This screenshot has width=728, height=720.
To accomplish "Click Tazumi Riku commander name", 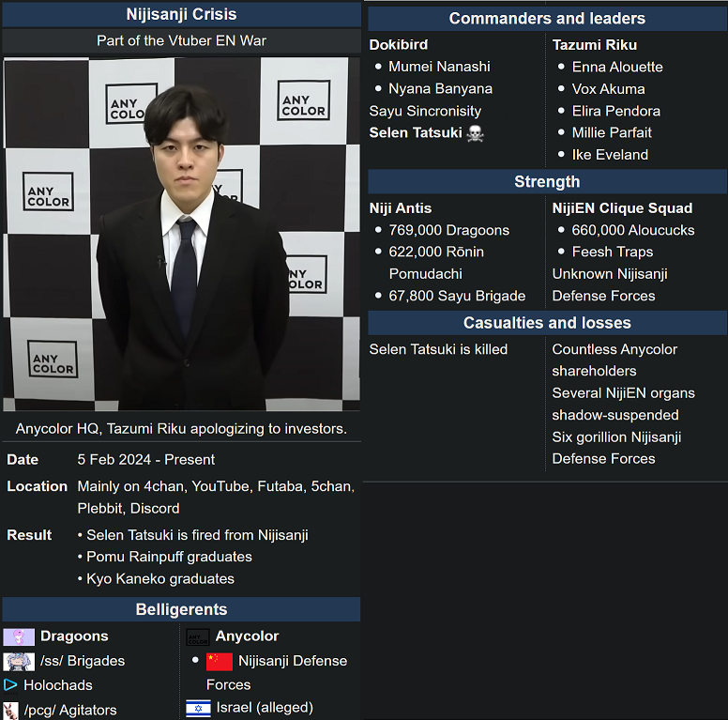I will pos(595,45).
